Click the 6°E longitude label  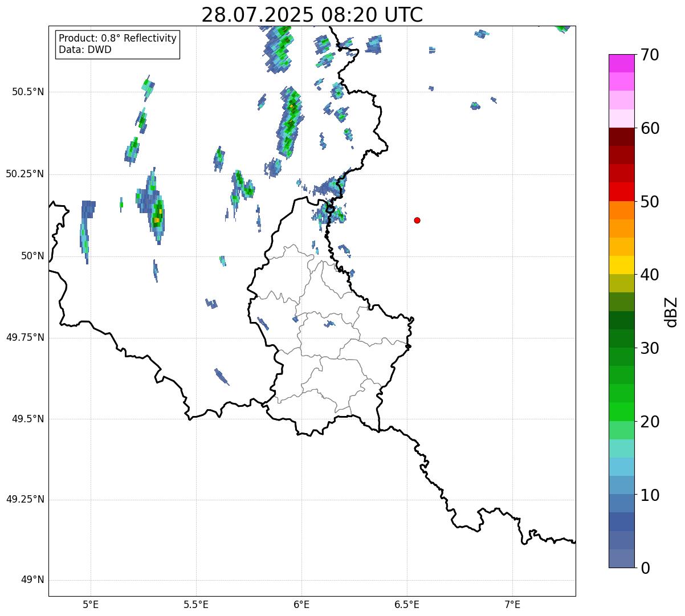click(x=301, y=604)
